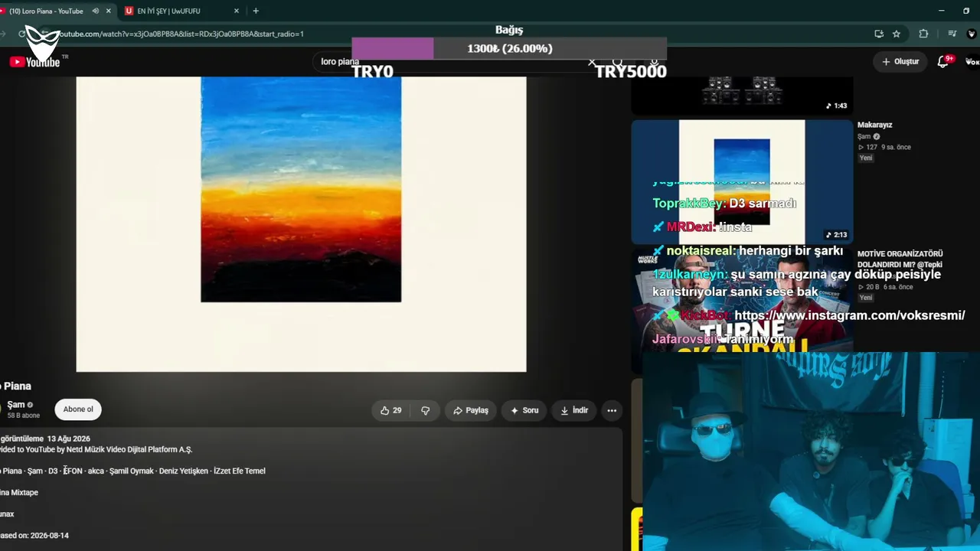Click the MRDexi chat username
980x551 pixels.
tap(689, 227)
